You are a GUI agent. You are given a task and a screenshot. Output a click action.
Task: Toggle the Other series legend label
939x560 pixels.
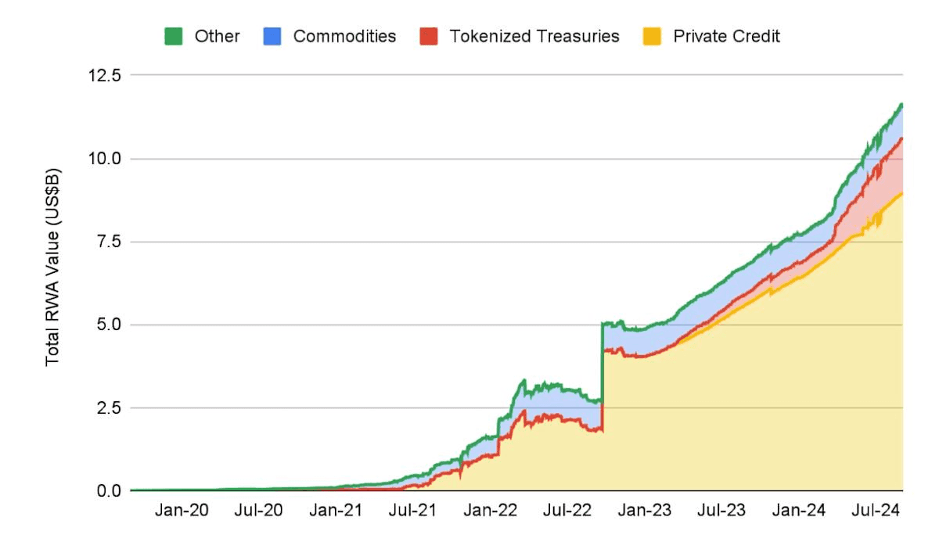click(217, 36)
